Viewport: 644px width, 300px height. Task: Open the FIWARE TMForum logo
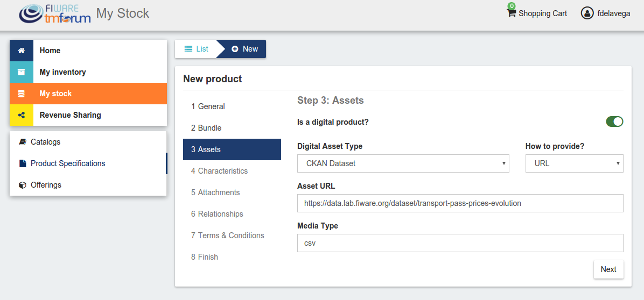pyautogui.click(x=54, y=13)
